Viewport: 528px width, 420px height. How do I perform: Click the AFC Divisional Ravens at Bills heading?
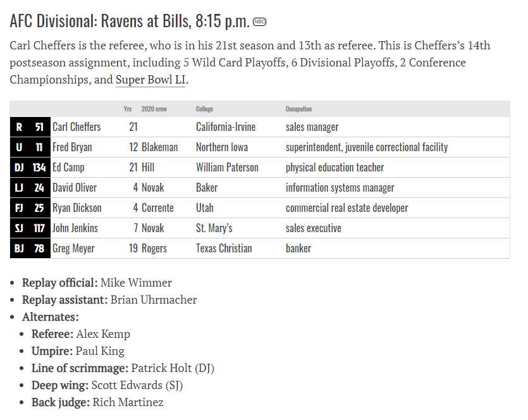[130, 21]
